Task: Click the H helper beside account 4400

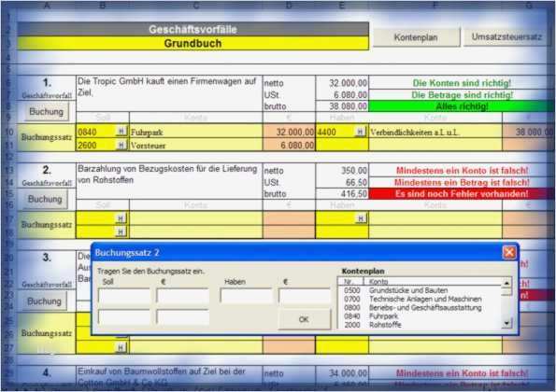Action: point(360,132)
